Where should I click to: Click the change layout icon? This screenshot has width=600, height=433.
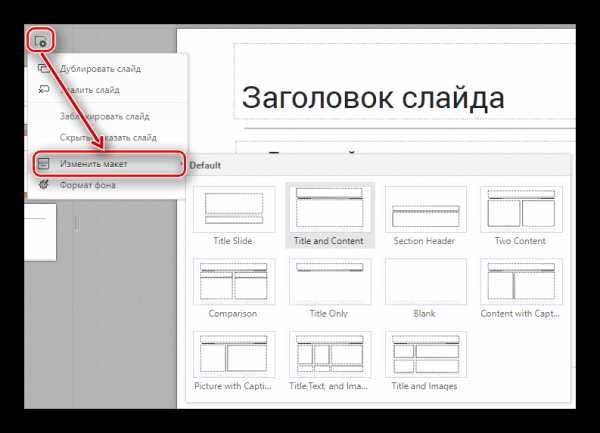[x=44, y=164]
